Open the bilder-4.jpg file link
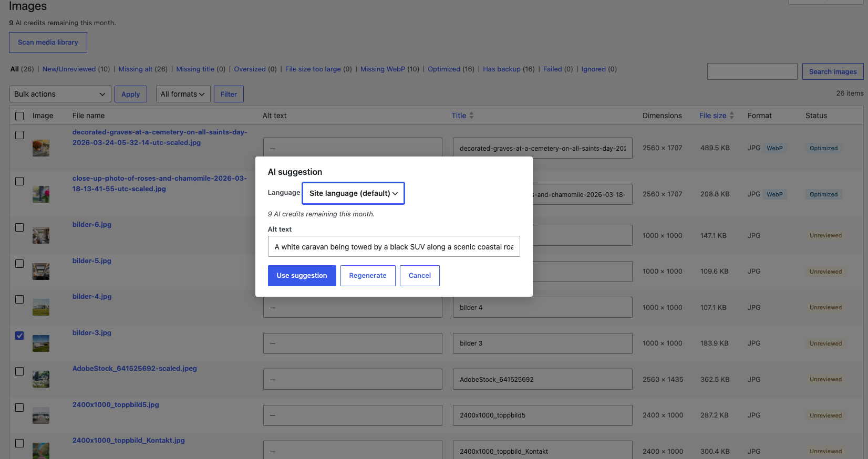The height and width of the screenshot is (459, 868). 92,297
